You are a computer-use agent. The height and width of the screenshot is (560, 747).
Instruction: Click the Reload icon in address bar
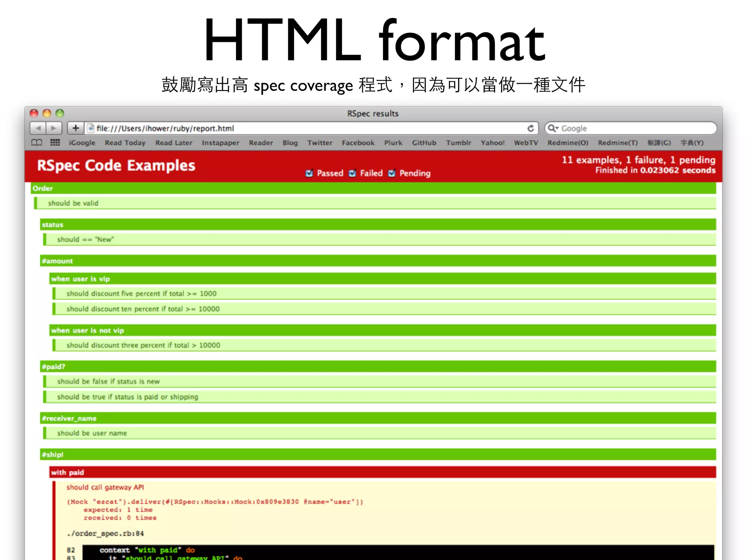click(x=531, y=128)
